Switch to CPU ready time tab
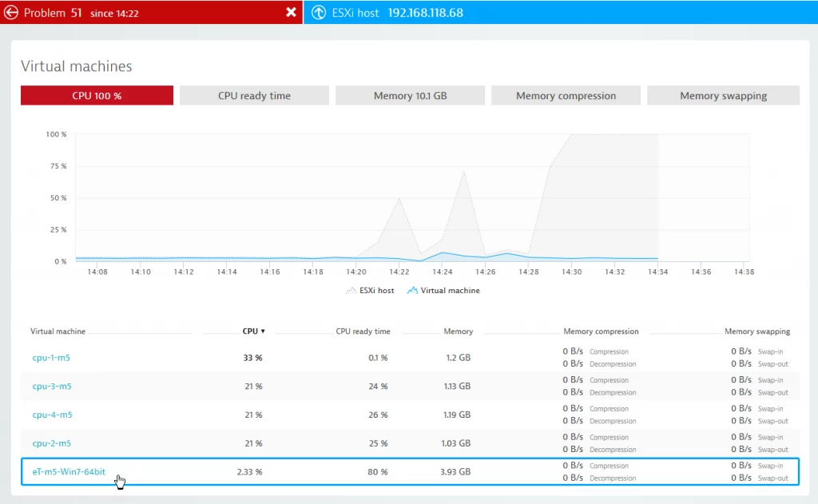The width and height of the screenshot is (818, 504). (x=254, y=96)
